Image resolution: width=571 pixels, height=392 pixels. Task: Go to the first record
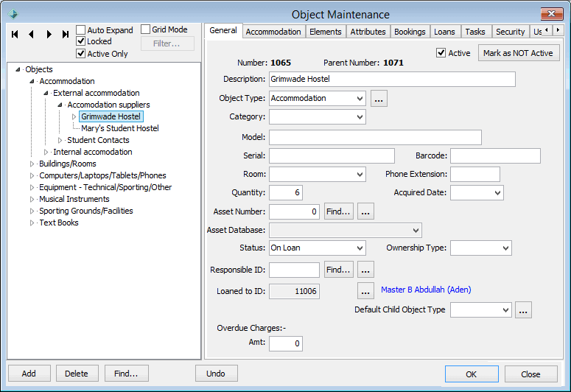[x=15, y=34]
